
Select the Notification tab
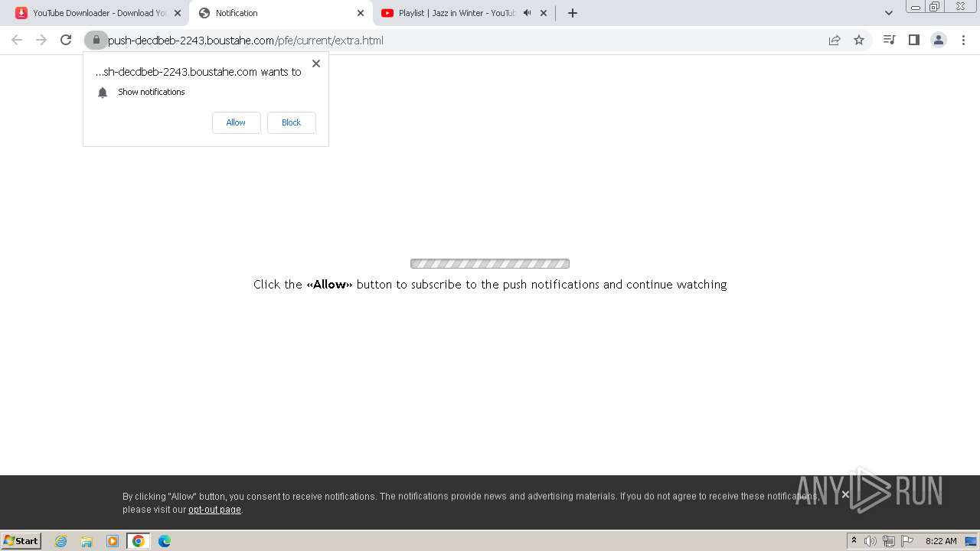tap(281, 13)
